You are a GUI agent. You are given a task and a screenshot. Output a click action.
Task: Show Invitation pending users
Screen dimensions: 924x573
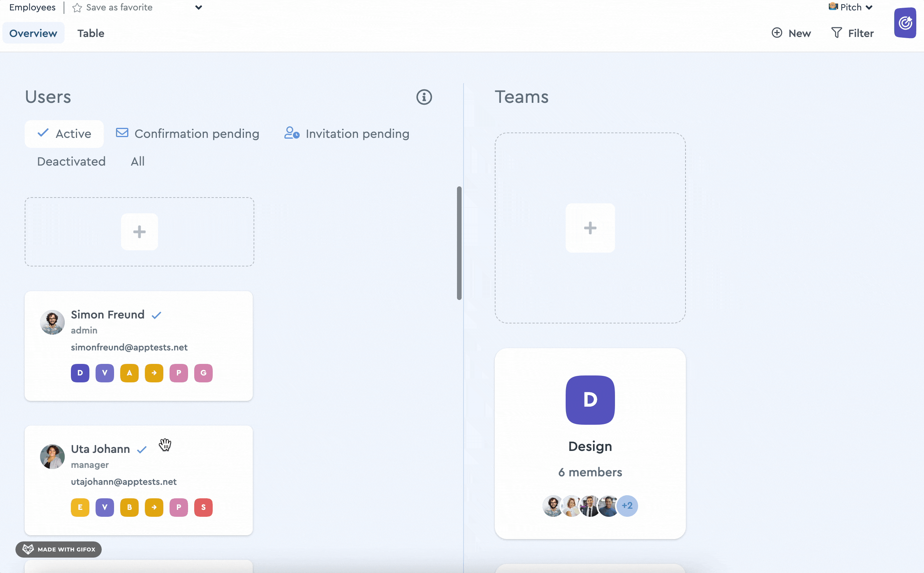pyautogui.click(x=346, y=134)
